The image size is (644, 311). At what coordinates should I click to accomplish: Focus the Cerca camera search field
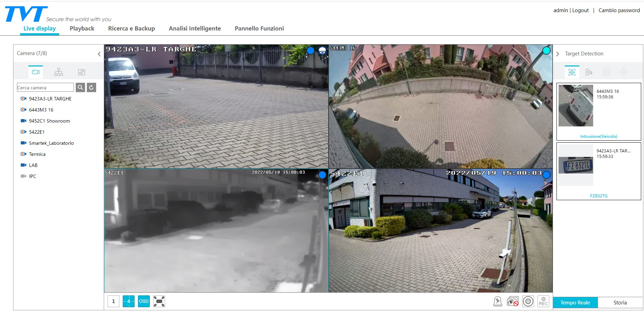pos(45,87)
